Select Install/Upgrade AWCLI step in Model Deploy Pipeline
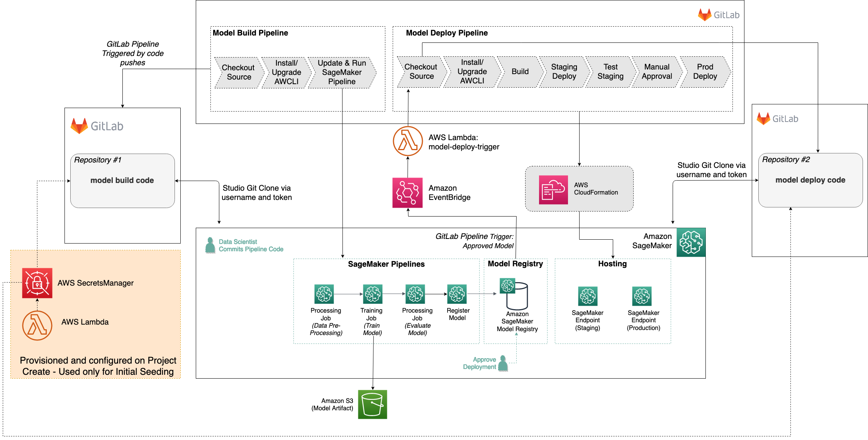868x440 pixels. [472, 71]
